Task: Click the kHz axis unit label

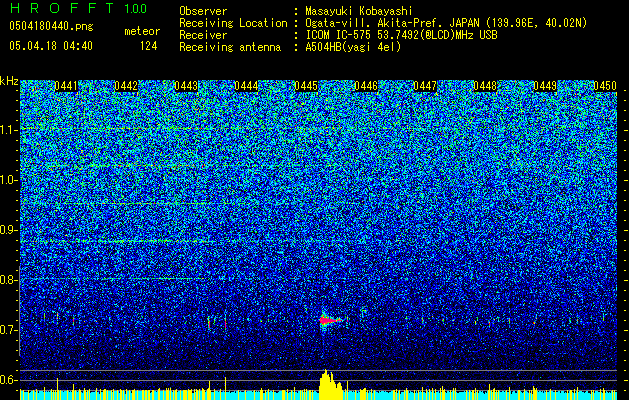Action: (x=9, y=81)
